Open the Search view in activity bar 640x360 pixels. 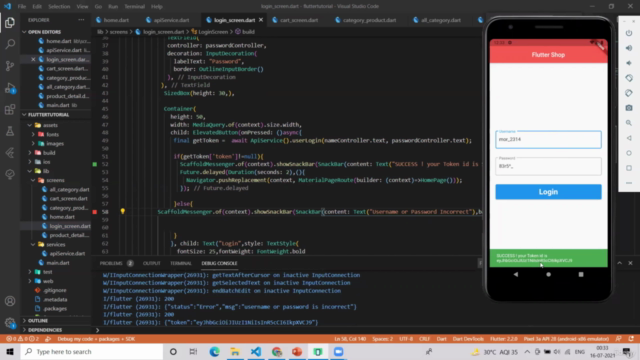(10, 44)
